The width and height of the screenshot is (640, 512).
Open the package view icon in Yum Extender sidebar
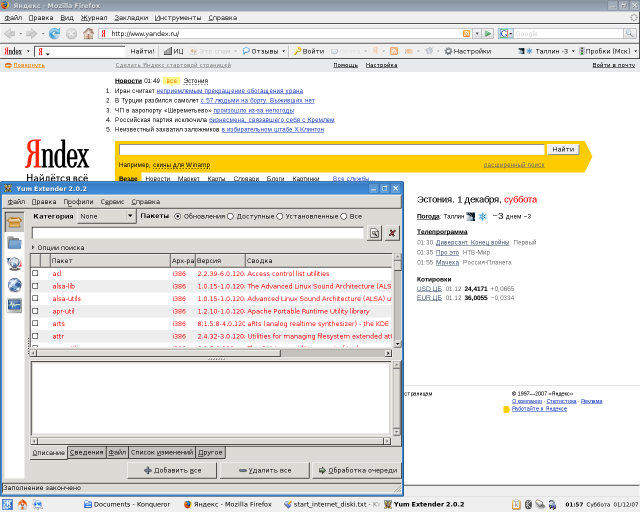click(14, 222)
